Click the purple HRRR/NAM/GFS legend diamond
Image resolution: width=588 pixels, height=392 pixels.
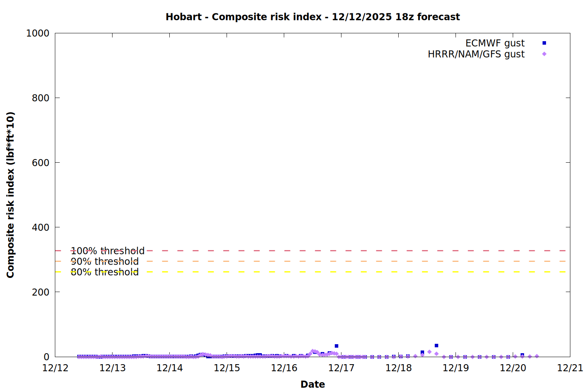[x=544, y=54]
